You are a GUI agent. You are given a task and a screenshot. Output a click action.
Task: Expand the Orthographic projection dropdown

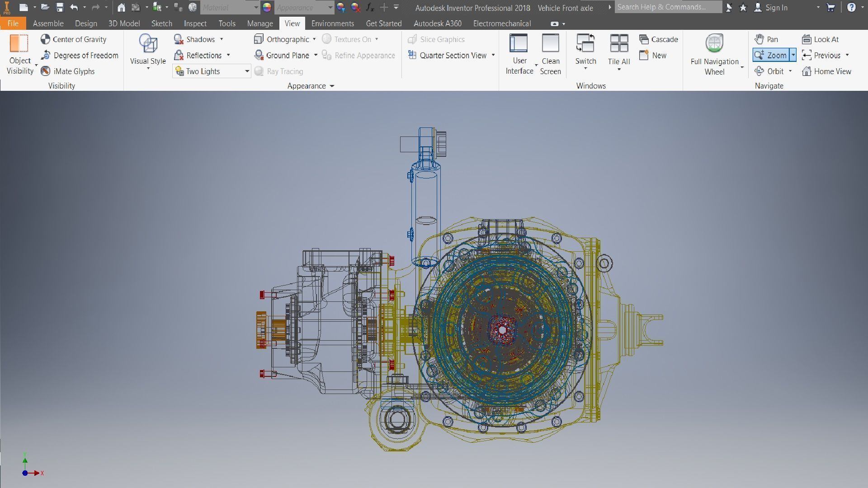pos(314,39)
